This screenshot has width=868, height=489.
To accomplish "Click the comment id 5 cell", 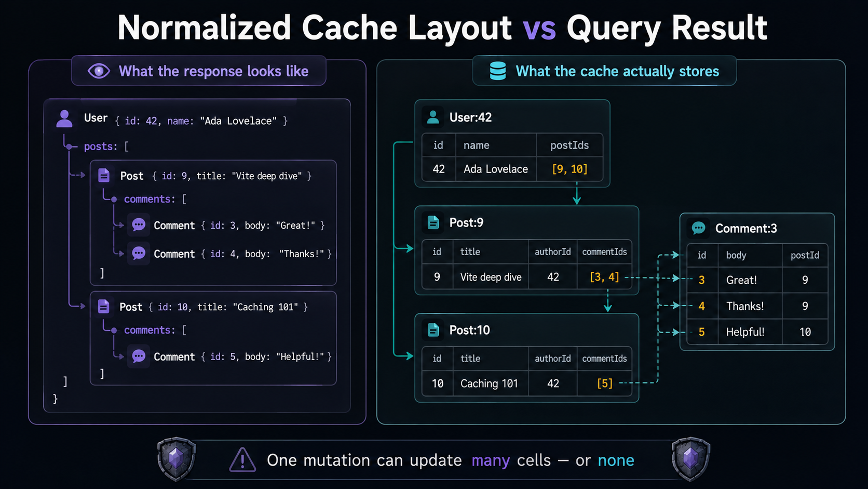I will [702, 332].
